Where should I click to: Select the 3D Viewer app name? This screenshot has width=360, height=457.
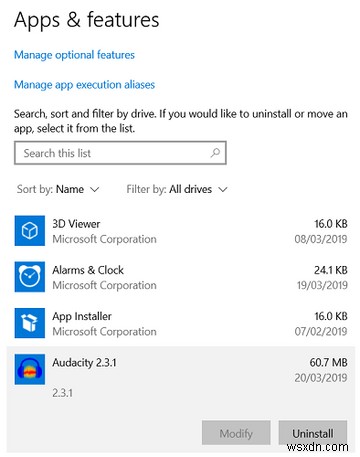(x=76, y=224)
